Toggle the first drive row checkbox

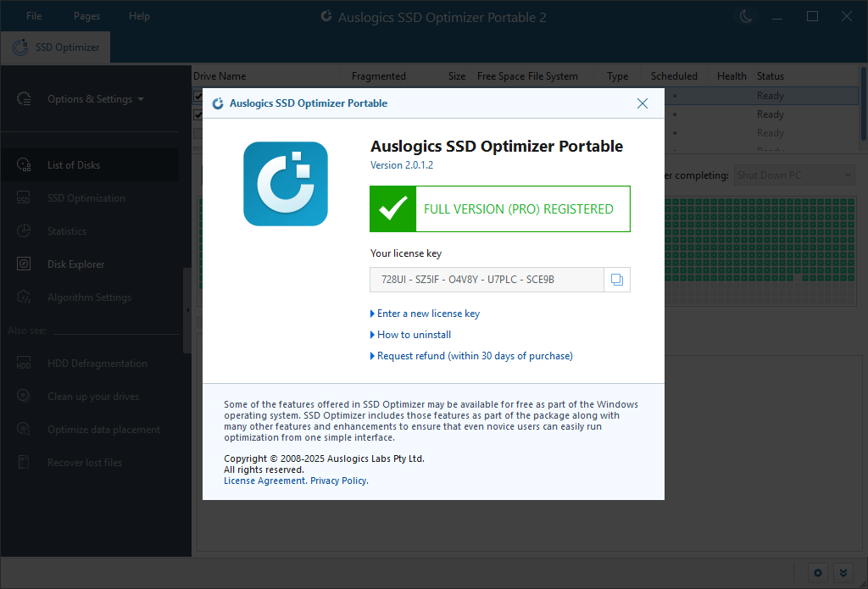(198, 96)
